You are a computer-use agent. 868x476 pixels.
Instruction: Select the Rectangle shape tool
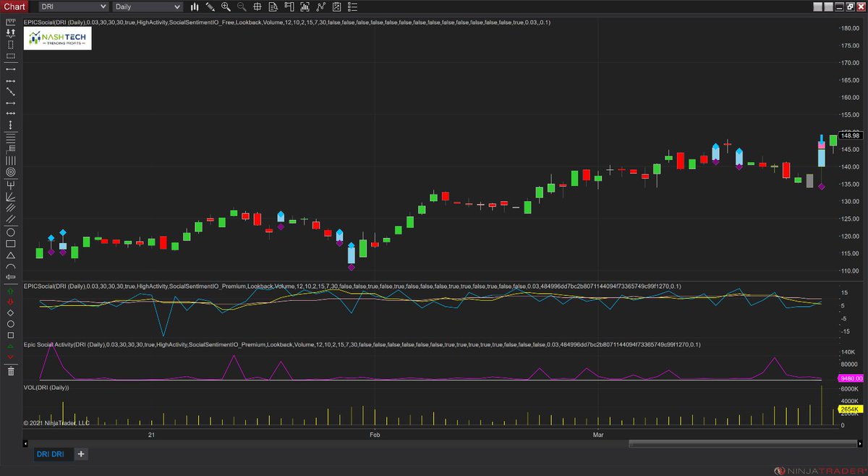(11, 244)
